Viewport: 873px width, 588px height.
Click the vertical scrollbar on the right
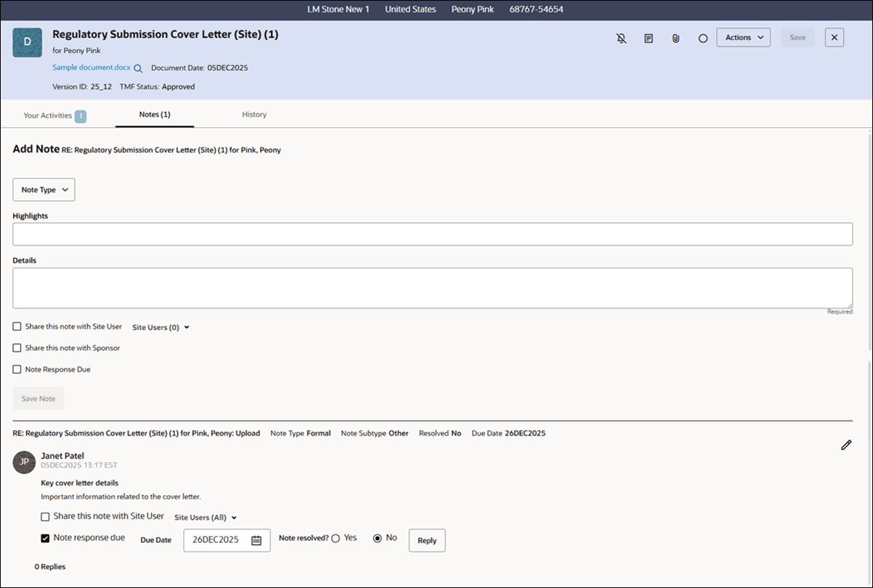[869, 290]
